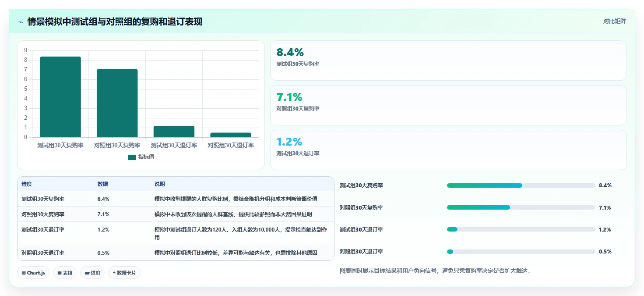Click the 对照组30天退订率 label left of the progress bar
644x296 pixels.
tap(361, 252)
